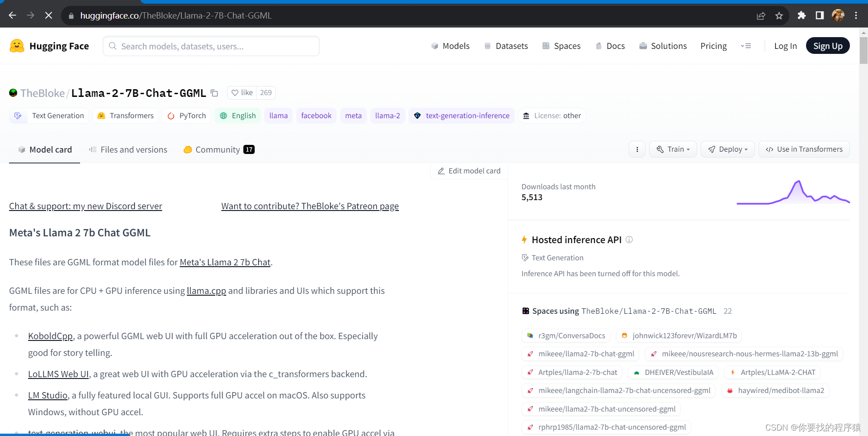This screenshot has height=436, width=868.
Task: Open the Chrome three-dot menu
Action: click(856, 15)
